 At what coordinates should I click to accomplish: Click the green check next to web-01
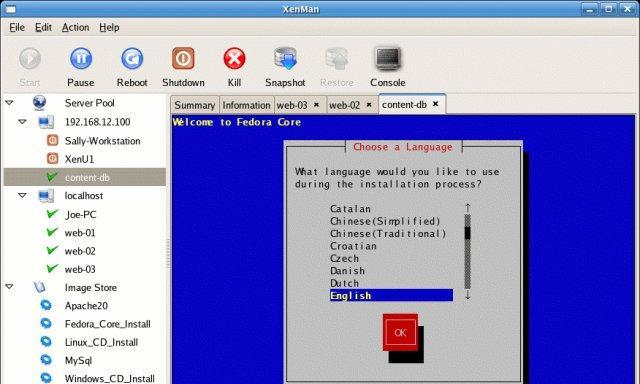(x=52, y=232)
